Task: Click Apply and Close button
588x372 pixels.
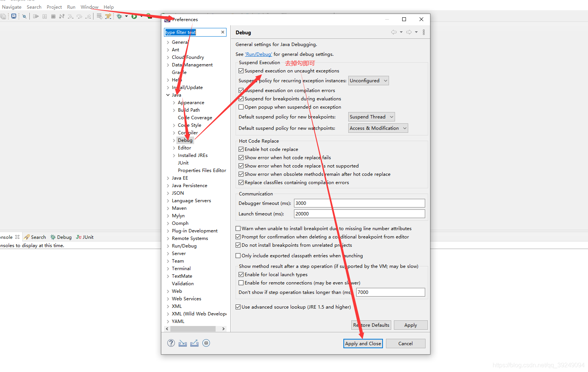Action: click(363, 343)
